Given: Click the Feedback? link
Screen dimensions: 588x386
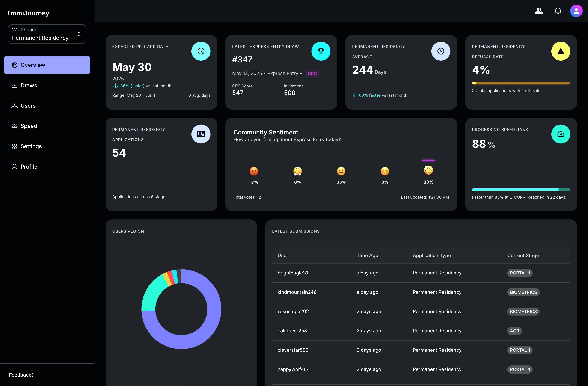Looking at the screenshot, I should pos(21,375).
